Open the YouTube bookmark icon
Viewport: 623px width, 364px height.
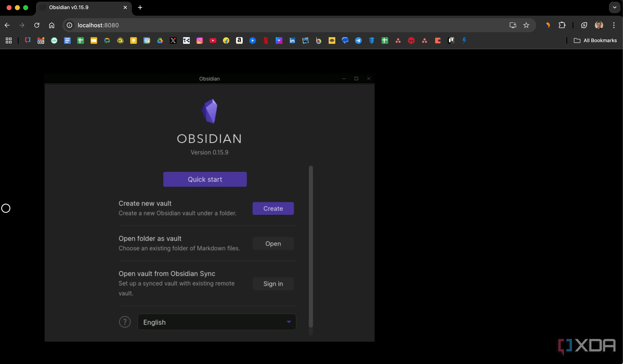[213, 40]
